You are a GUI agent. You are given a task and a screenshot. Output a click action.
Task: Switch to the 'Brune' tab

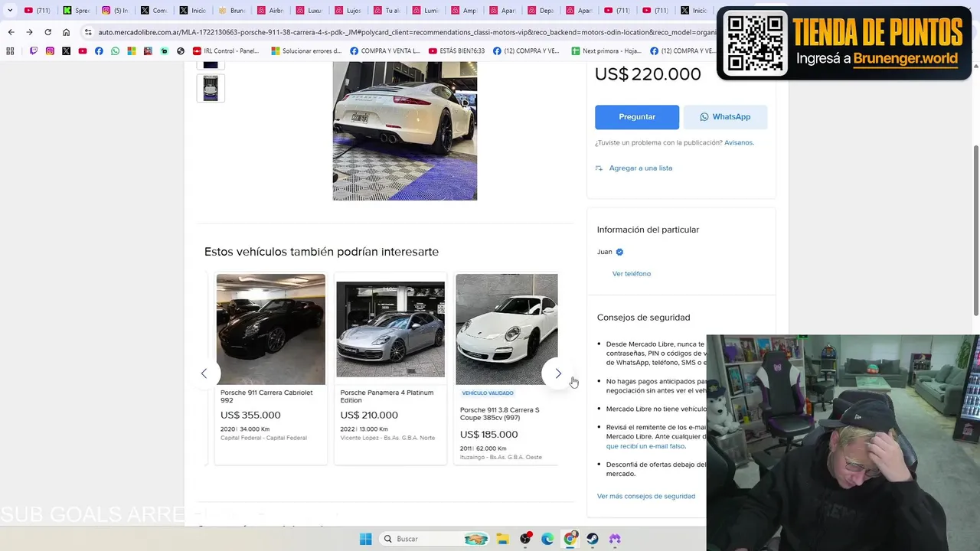[232, 11]
